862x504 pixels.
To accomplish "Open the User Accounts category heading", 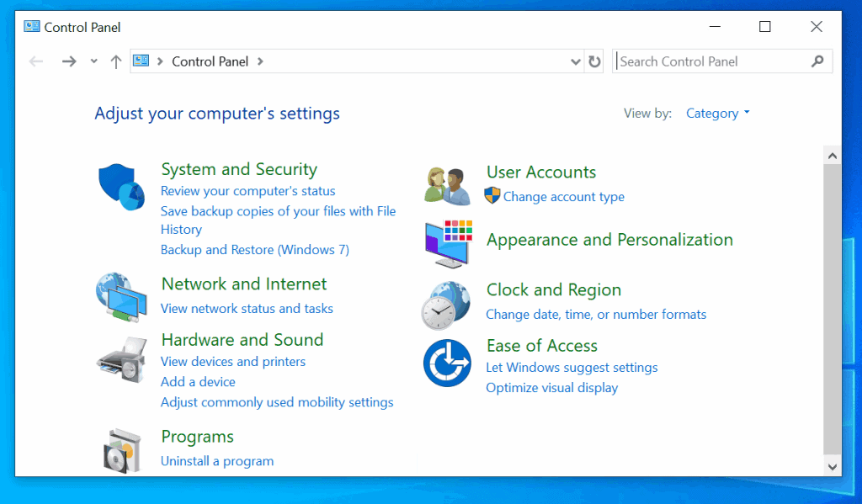I will click(x=541, y=172).
